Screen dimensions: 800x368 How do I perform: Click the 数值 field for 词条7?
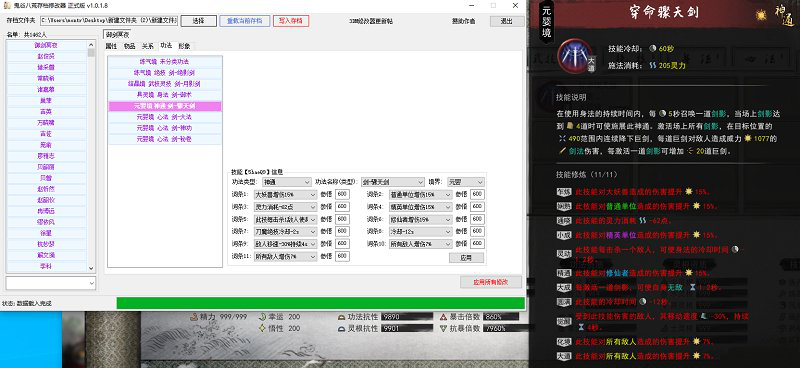342,232
